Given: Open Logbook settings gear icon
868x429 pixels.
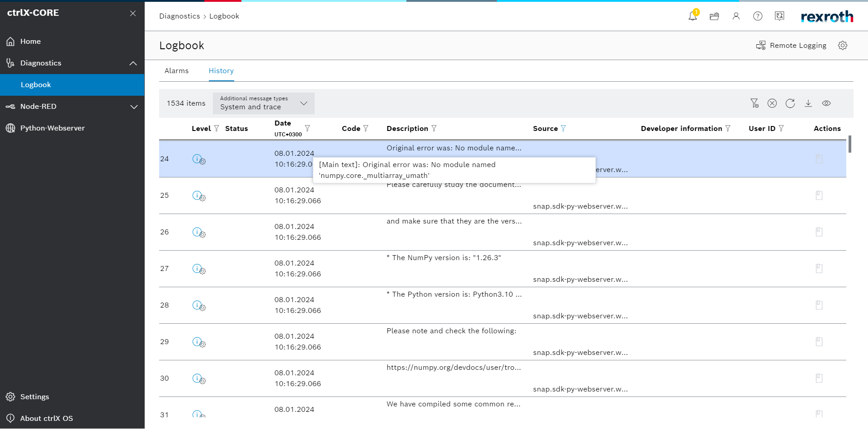Looking at the screenshot, I should [x=843, y=46].
